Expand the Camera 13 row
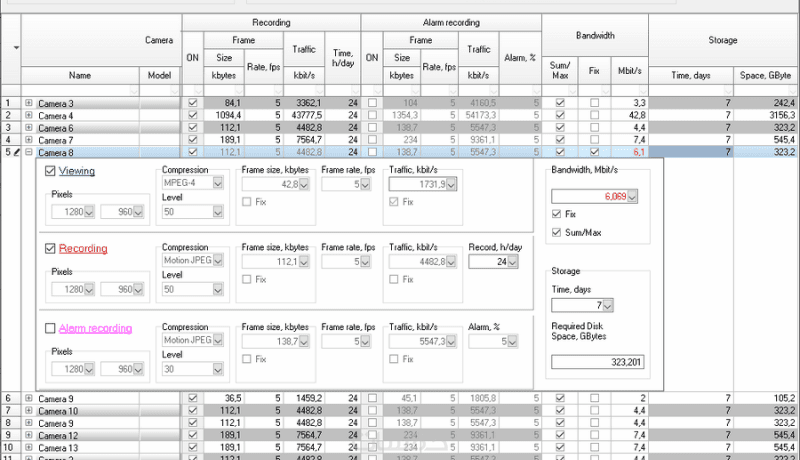The width and height of the screenshot is (800, 460). click(29, 447)
